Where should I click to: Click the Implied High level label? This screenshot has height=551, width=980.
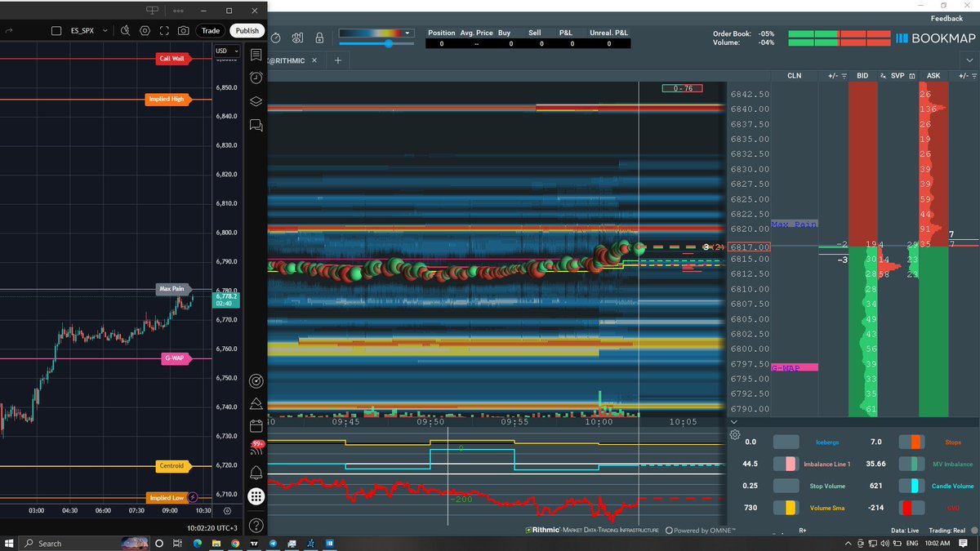(168, 100)
